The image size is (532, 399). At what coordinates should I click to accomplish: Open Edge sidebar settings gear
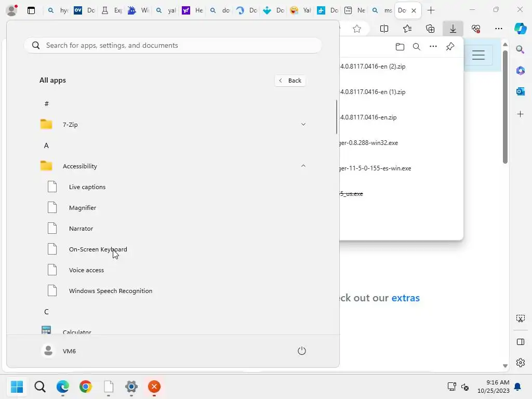[x=520, y=363]
